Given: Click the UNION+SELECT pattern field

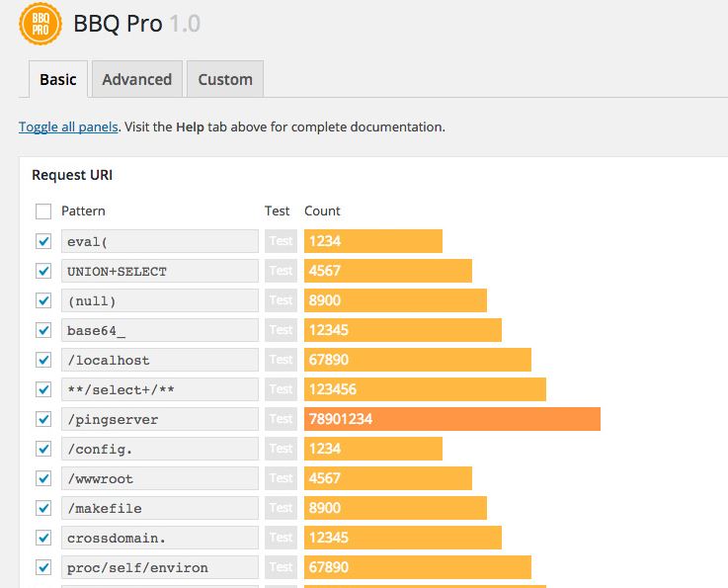Looking at the screenshot, I should pos(160,271).
